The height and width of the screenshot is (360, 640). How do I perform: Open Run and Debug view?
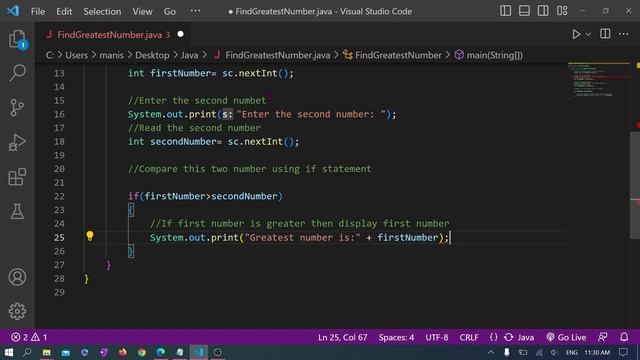tap(17, 142)
